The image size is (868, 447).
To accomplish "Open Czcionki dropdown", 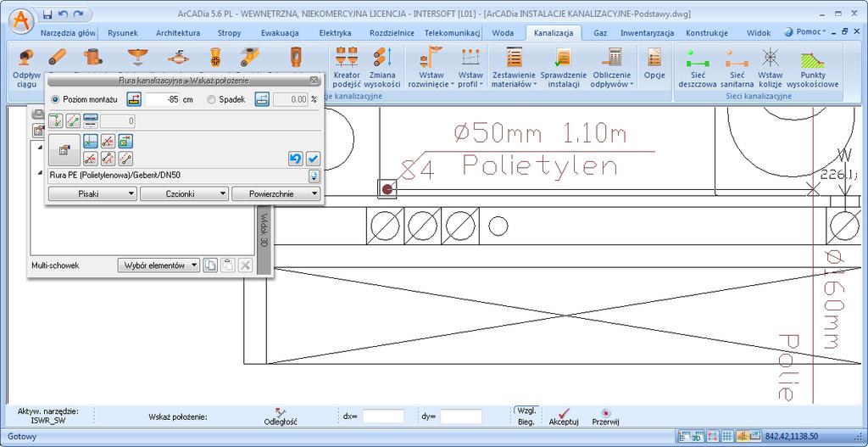I will click(184, 194).
